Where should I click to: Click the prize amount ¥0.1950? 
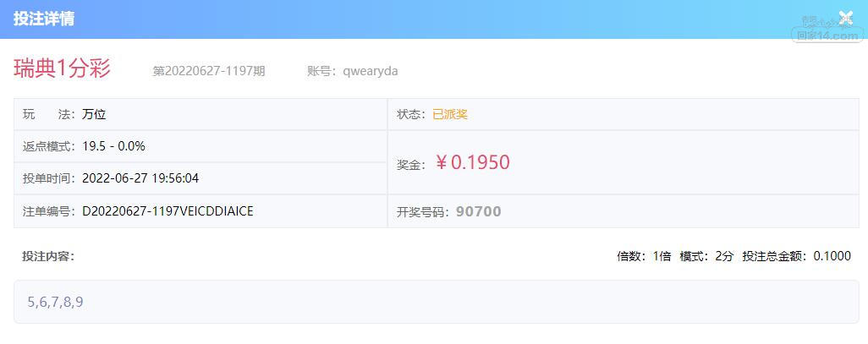pos(473,162)
